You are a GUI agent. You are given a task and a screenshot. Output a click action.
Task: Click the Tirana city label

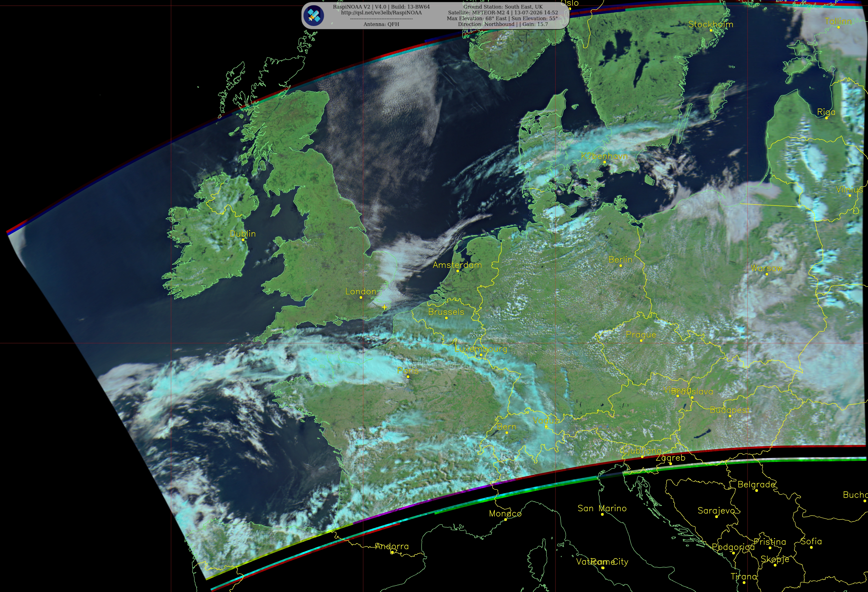pyautogui.click(x=744, y=577)
